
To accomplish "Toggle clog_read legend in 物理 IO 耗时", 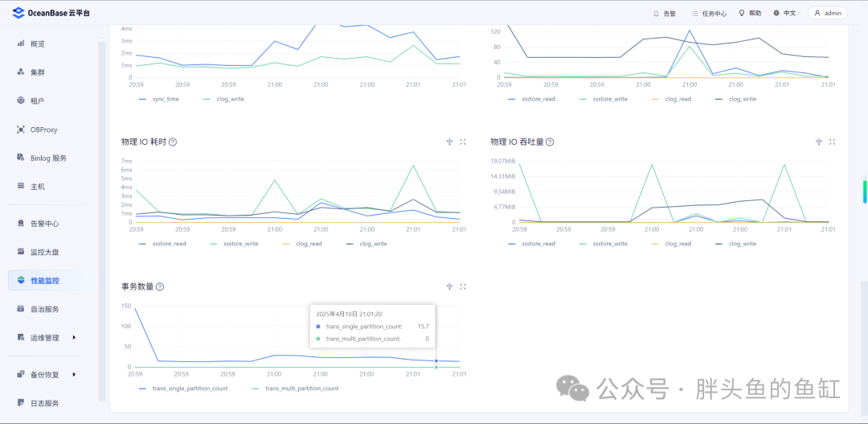I will coord(301,244).
